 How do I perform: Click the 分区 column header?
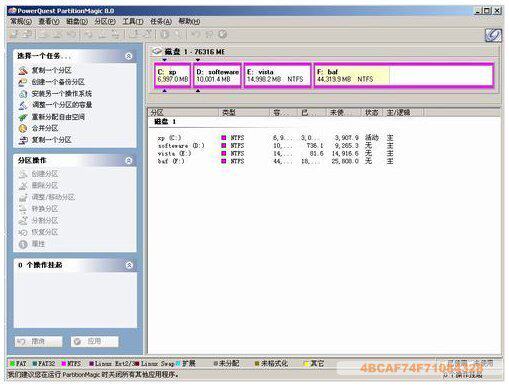(x=184, y=112)
